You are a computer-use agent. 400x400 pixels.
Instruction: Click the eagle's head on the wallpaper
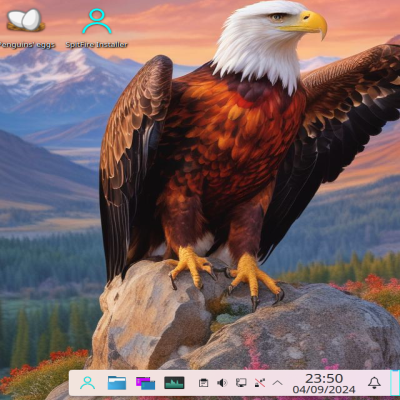270,40
